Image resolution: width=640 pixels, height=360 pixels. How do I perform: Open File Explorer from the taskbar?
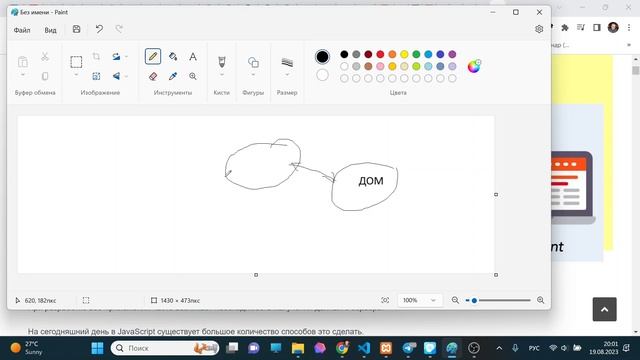pyautogui.click(x=298, y=348)
